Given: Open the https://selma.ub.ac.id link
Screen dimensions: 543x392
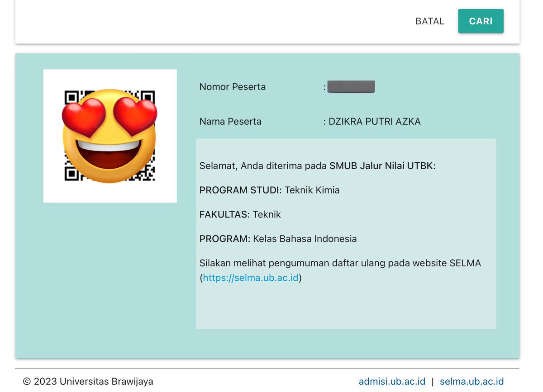Looking at the screenshot, I should [251, 278].
